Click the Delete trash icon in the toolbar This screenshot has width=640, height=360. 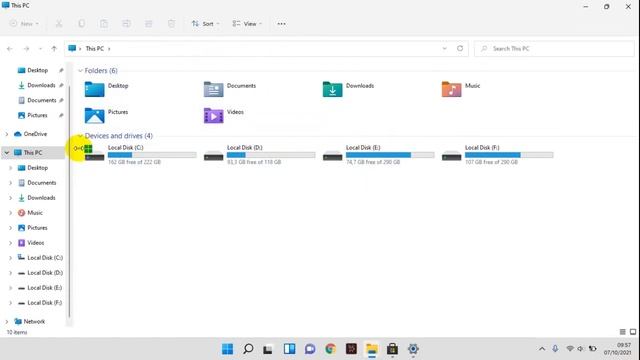(x=171, y=24)
